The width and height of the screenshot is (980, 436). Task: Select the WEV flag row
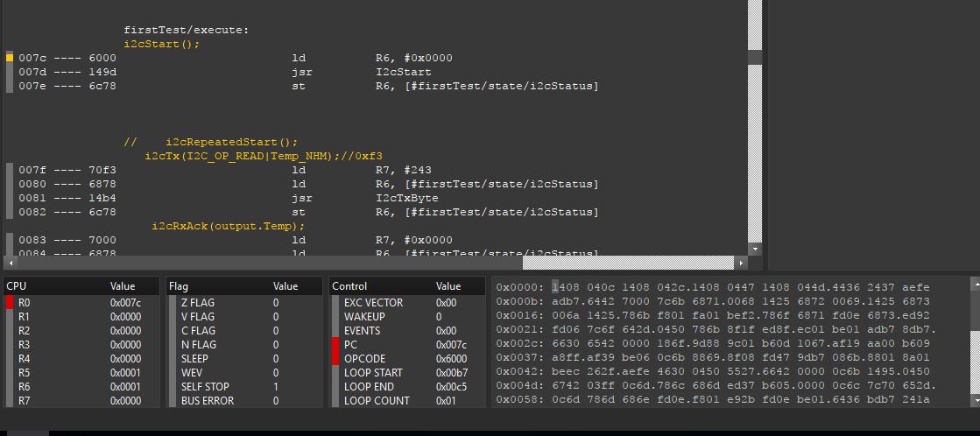click(x=244, y=373)
